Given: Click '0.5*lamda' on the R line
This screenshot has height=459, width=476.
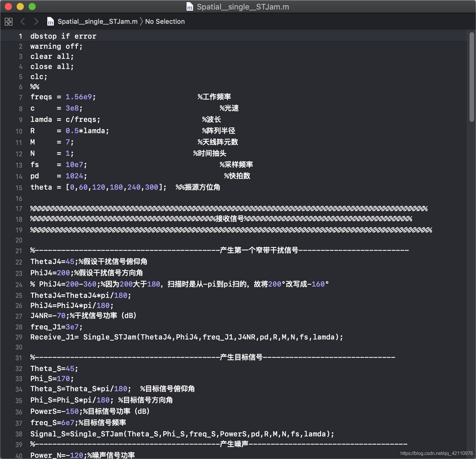Looking at the screenshot, I should point(85,131).
